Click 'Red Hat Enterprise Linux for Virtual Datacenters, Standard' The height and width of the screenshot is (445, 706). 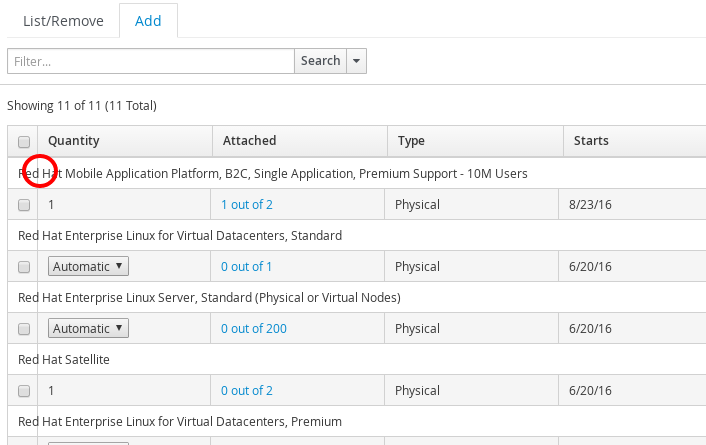[180, 236]
